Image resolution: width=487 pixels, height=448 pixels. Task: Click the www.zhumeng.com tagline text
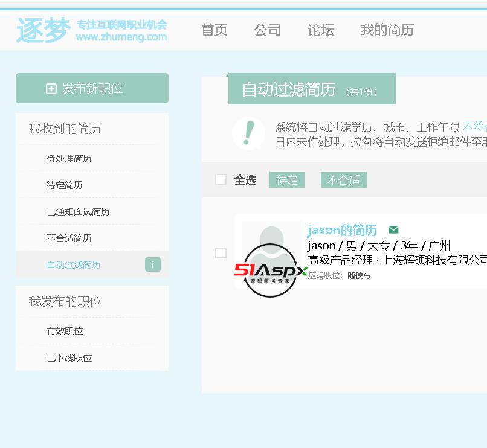click(x=121, y=37)
